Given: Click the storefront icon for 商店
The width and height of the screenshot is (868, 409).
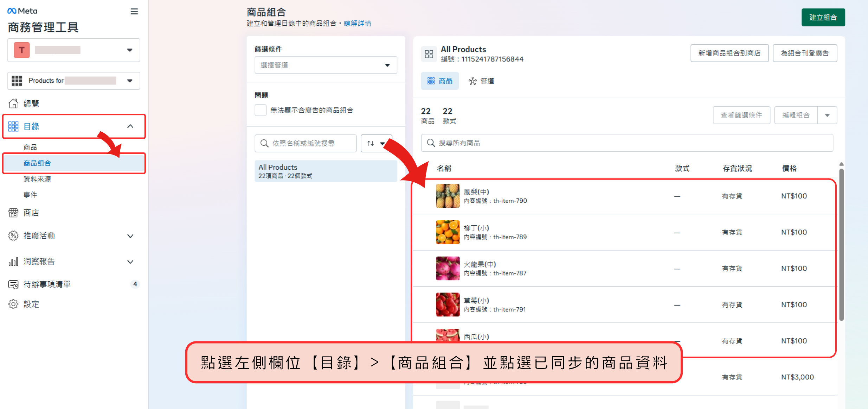Looking at the screenshot, I should [x=13, y=213].
